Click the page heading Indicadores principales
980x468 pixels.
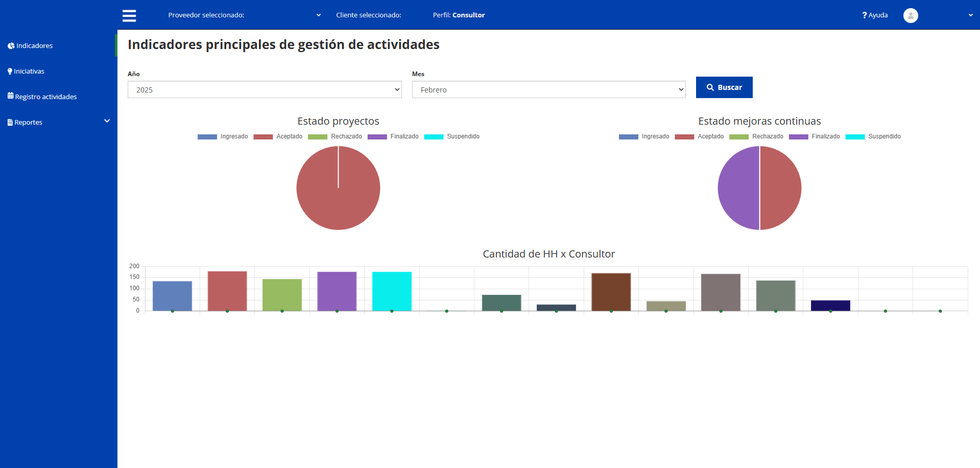(x=283, y=44)
